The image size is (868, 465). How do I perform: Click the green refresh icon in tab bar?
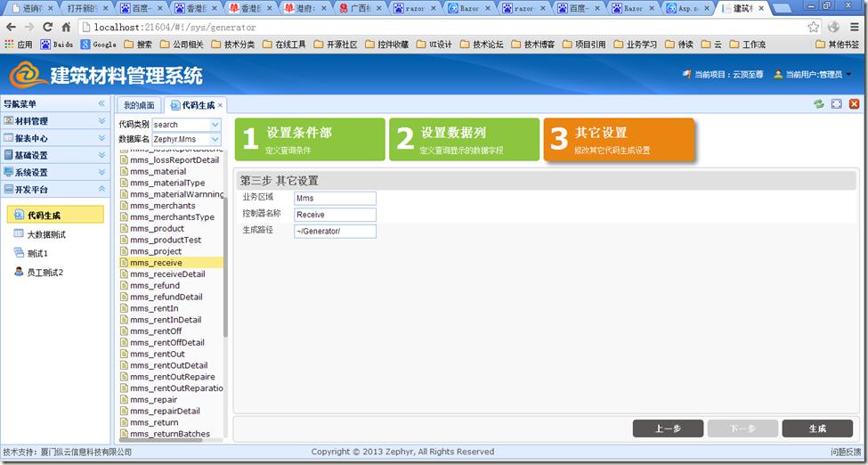818,104
